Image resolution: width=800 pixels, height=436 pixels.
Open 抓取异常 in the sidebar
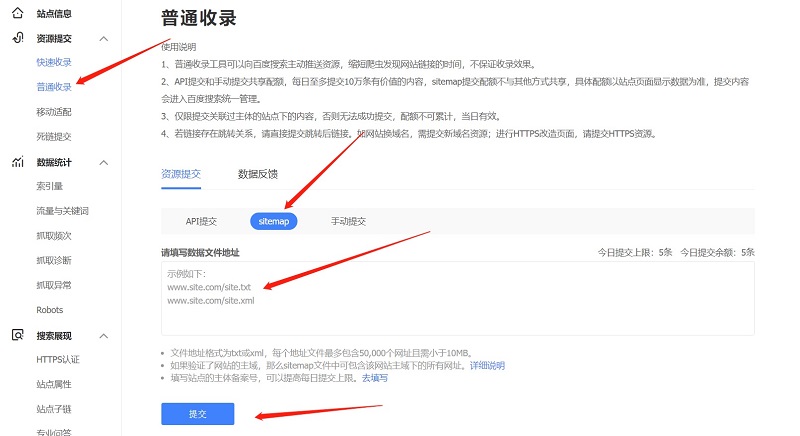pyautogui.click(x=54, y=285)
